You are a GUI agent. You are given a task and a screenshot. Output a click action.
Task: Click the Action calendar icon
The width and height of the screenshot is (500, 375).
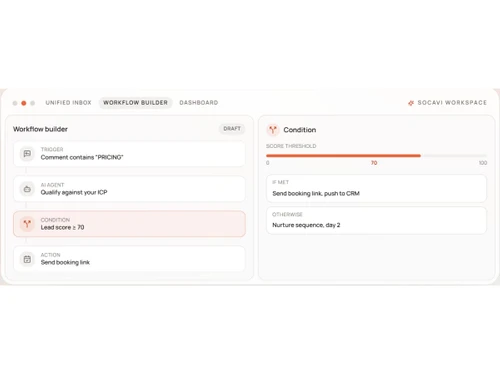tap(27, 259)
